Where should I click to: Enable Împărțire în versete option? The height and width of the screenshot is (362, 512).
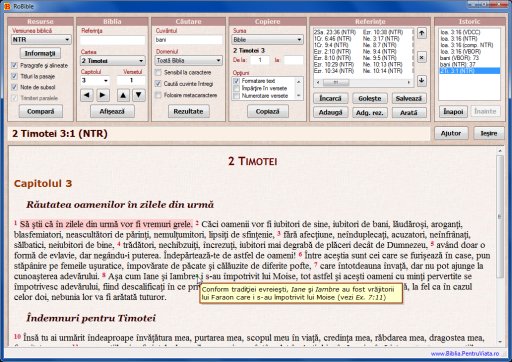[x=236, y=88]
